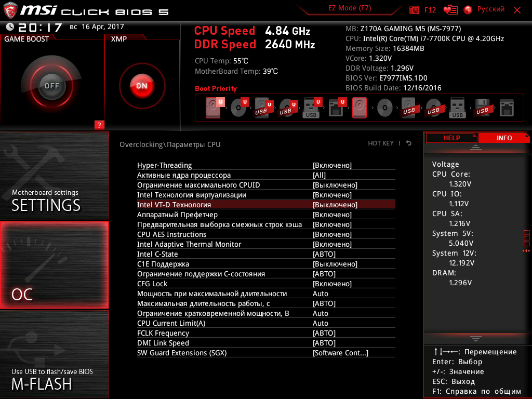
Task: Open the OC overclocking section
Action: (x=54, y=265)
